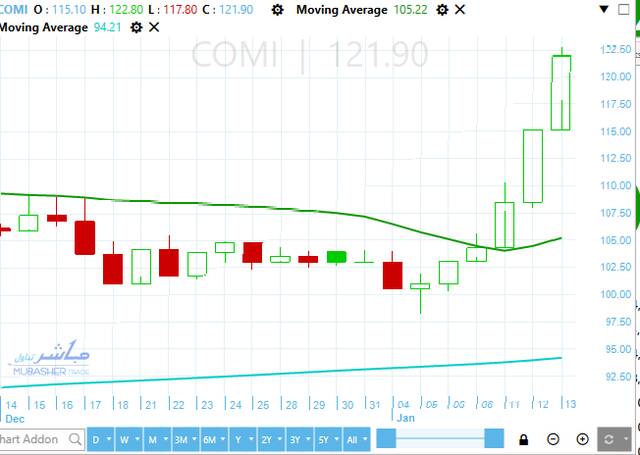Select the 5Y time range
640x455 pixels.
pos(327,439)
